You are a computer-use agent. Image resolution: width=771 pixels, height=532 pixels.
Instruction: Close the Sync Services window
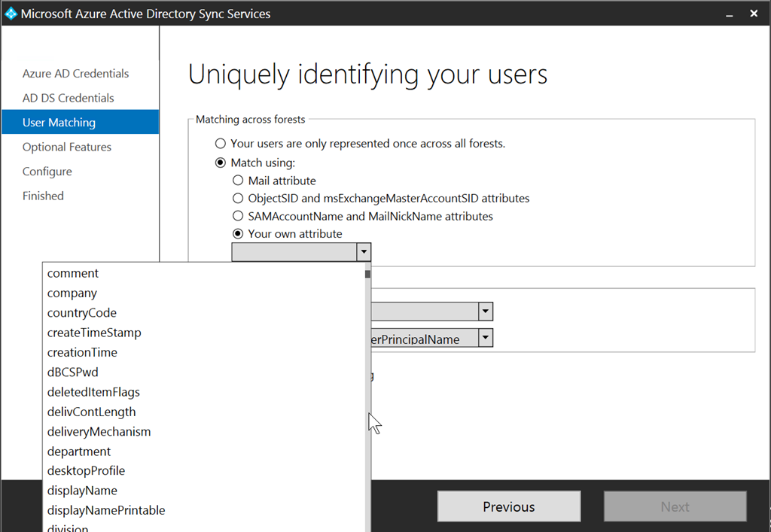click(x=754, y=14)
